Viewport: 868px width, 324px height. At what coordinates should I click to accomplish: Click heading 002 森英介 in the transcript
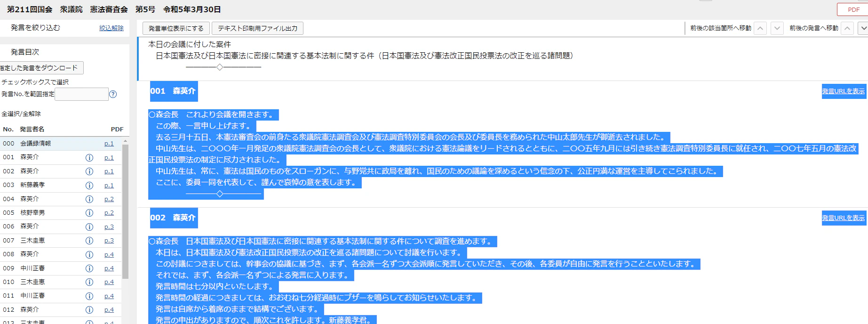[173, 218]
